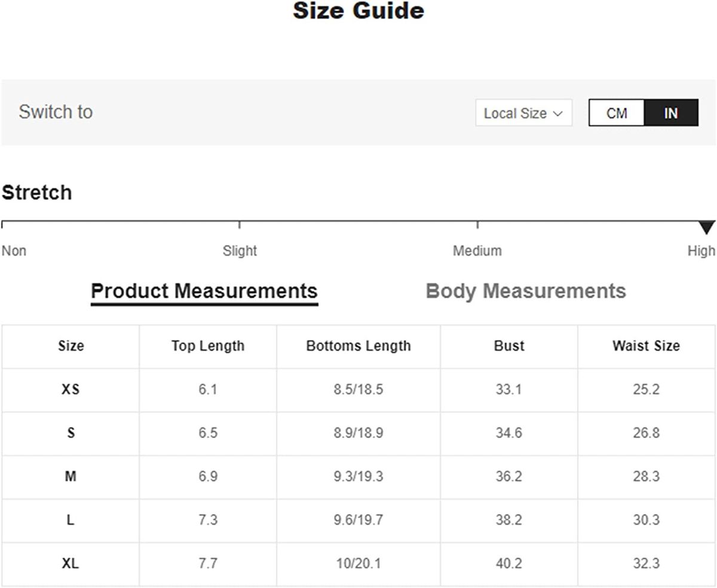
Task: Switch to Body Measurements tab
Action: coord(525,291)
